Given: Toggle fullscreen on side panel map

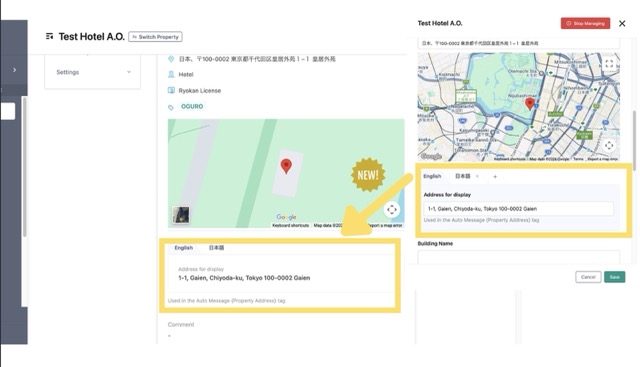Looking at the screenshot, I should click(609, 64).
